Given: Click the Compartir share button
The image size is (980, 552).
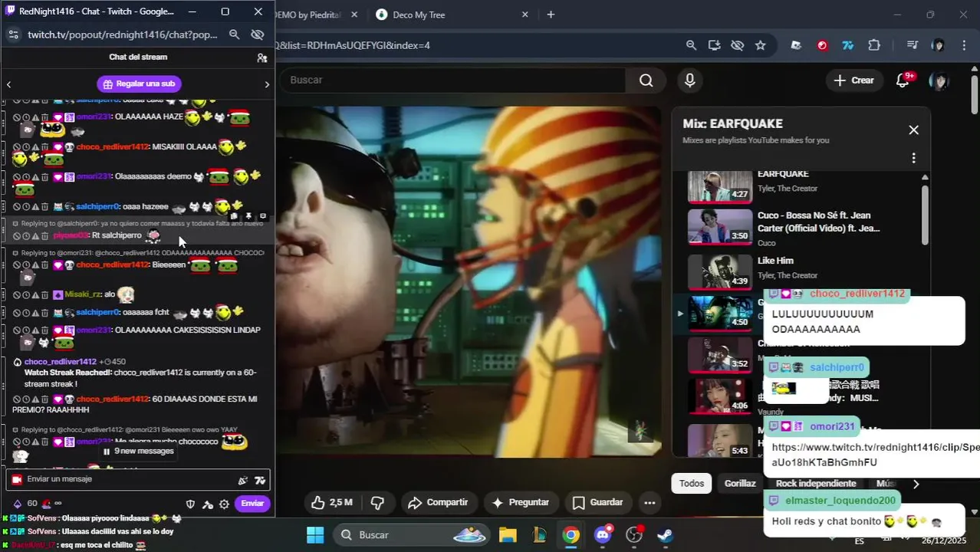Looking at the screenshot, I should pyautogui.click(x=438, y=503).
